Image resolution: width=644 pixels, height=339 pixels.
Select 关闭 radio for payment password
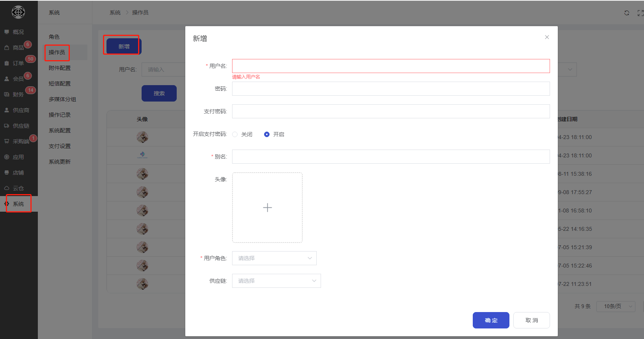click(x=235, y=134)
